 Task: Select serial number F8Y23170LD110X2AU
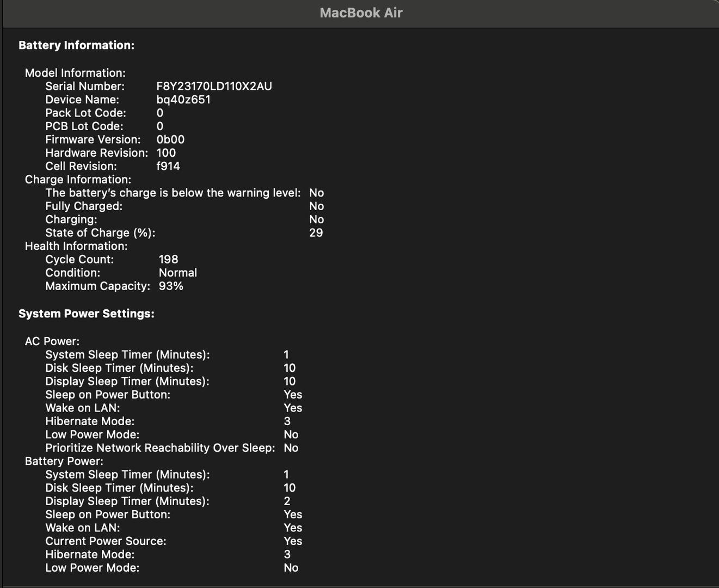[214, 86]
